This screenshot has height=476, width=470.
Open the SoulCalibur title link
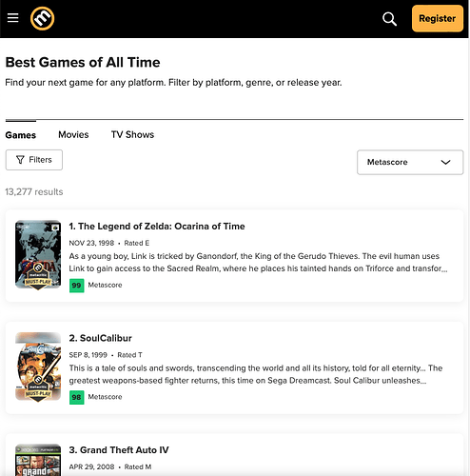tap(100, 338)
